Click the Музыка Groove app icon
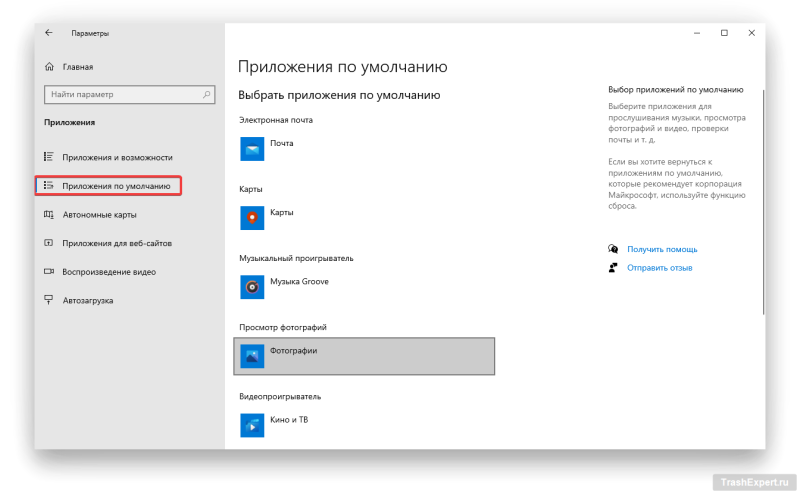 click(252, 287)
